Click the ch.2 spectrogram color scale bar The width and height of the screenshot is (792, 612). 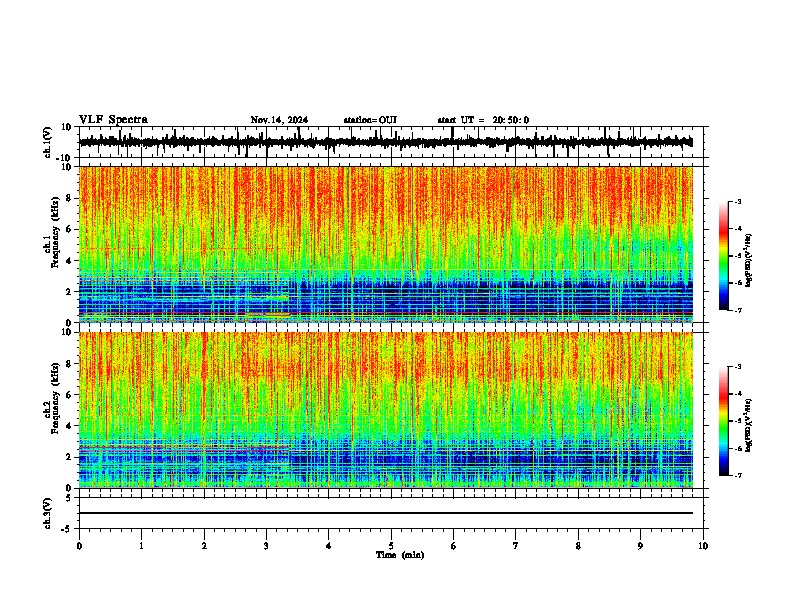pyautogui.click(x=724, y=421)
